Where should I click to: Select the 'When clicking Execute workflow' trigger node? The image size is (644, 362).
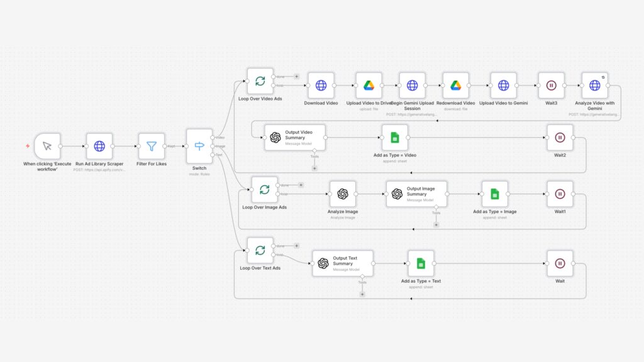coord(47,146)
